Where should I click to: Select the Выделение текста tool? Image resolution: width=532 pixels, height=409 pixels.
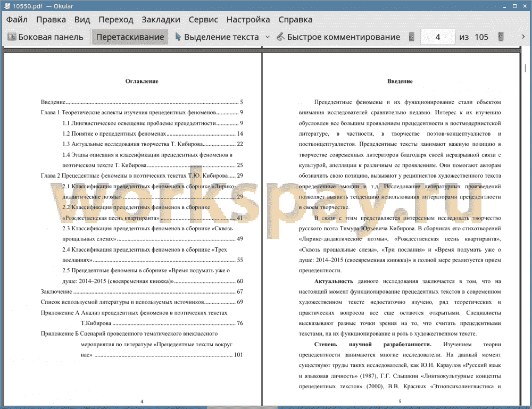[x=217, y=37]
